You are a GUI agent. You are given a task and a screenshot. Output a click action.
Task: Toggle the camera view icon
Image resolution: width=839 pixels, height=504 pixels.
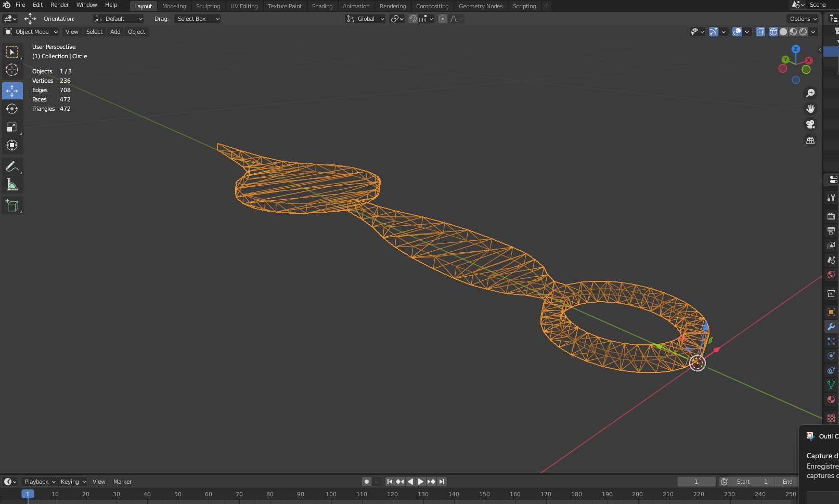[x=810, y=124]
